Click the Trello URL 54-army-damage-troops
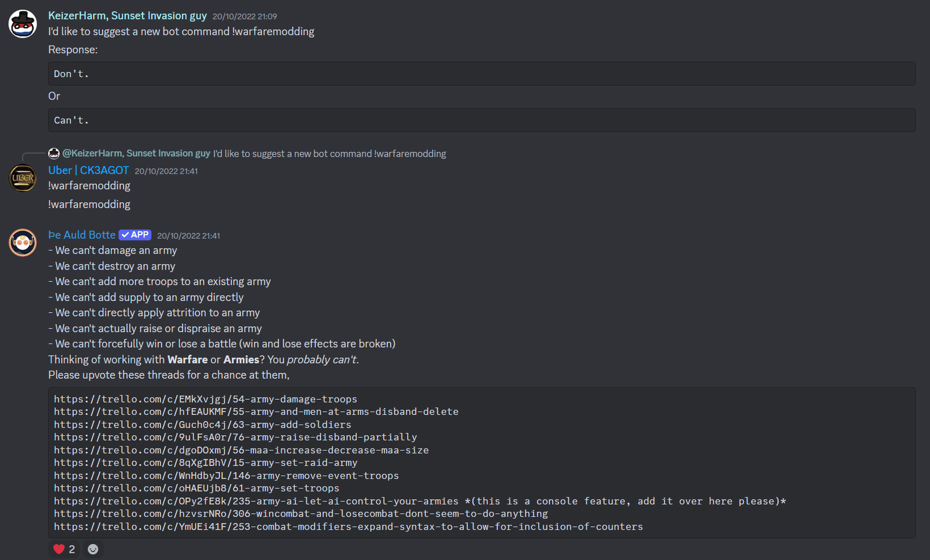The height and width of the screenshot is (560, 930). [x=206, y=399]
